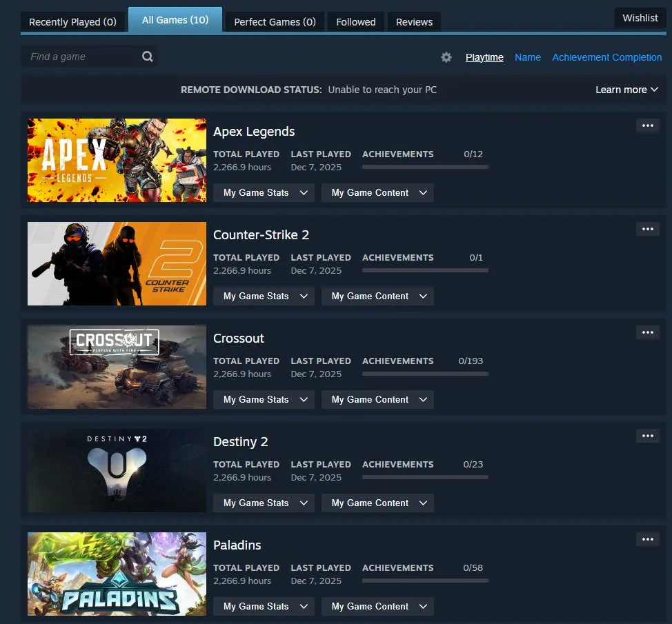Screen dimensions: 672x624
Task: Expand My Game Content for Crossout
Action: tap(377, 400)
